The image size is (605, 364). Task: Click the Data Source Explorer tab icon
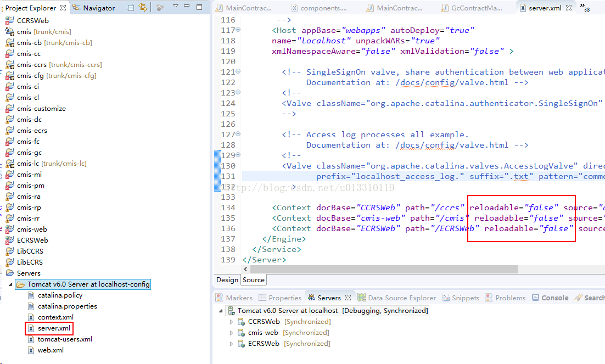(x=361, y=298)
